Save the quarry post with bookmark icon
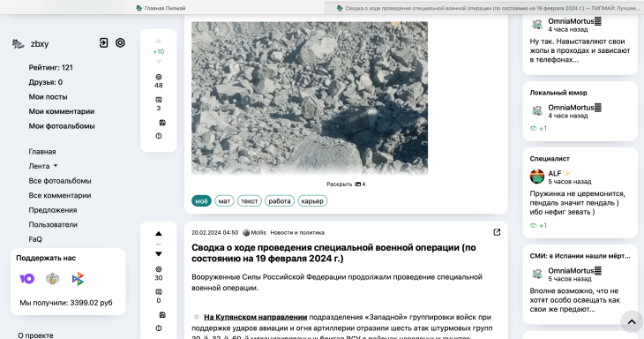 [x=162, y=123]
